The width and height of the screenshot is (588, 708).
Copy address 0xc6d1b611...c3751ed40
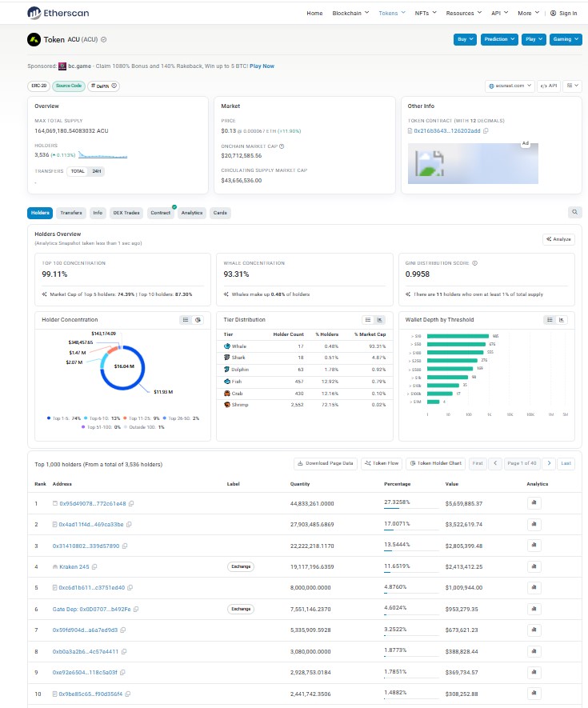(x=130, y=588)
